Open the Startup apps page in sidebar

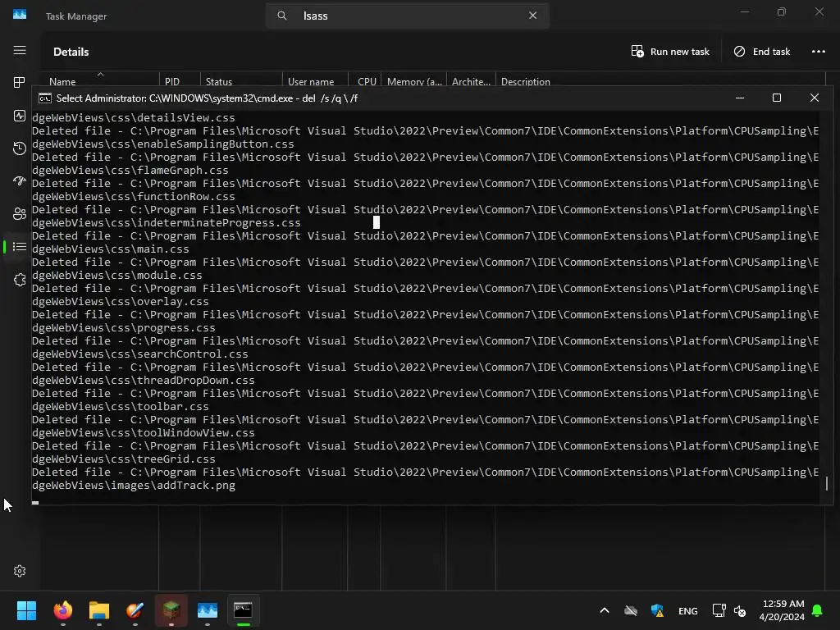[x=20, y=181]
